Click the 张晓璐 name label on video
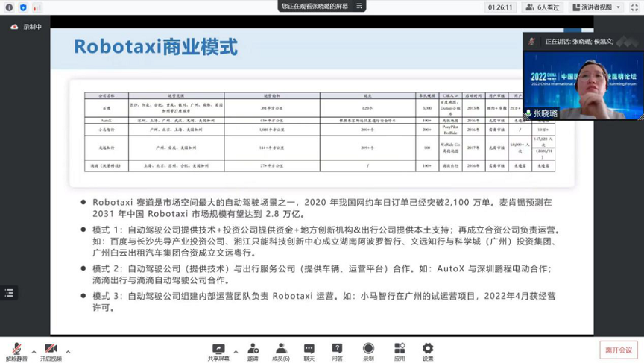 545,113
